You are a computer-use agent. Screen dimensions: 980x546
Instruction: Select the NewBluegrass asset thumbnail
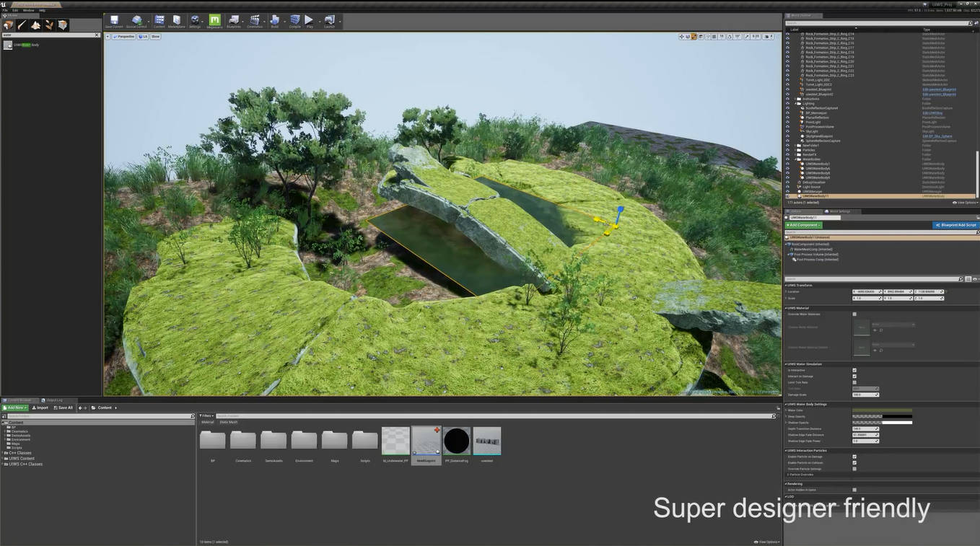pos(426,440)
